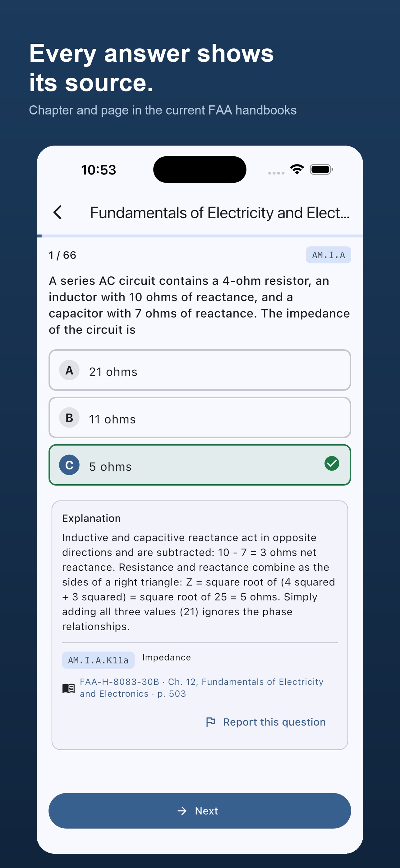Click the letter B circle badge
The image size is (400, 868).
click(x=69, y=418)
